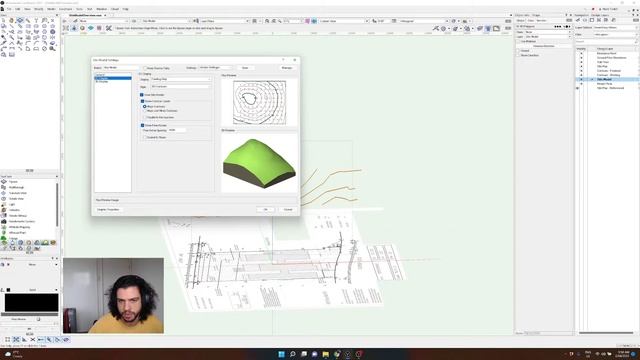Click the Save button next to Settings
This screenshot has height=360, width=640.
point(245,68)
